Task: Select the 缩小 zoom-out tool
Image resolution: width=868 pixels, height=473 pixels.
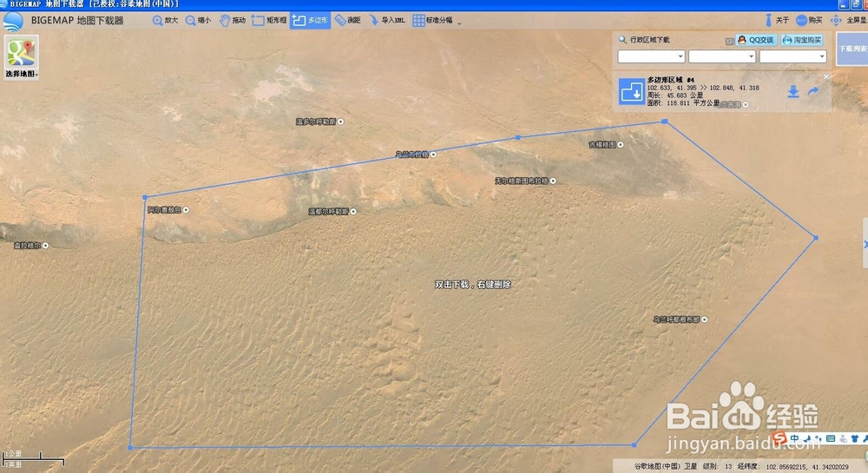Action: [x=198, y=21]
